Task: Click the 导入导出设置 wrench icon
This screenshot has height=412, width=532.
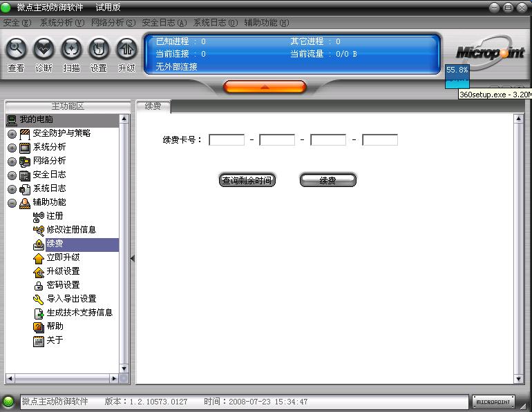Action: (x=39, y=300)
